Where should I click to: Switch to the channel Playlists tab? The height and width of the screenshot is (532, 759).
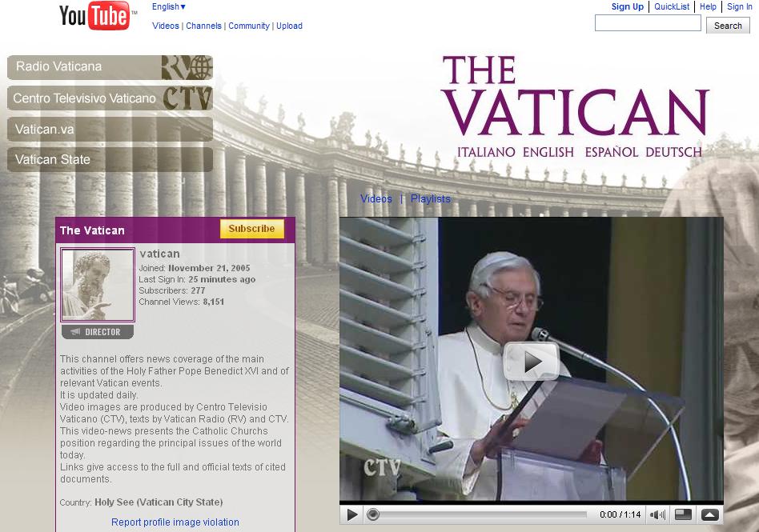430,198
